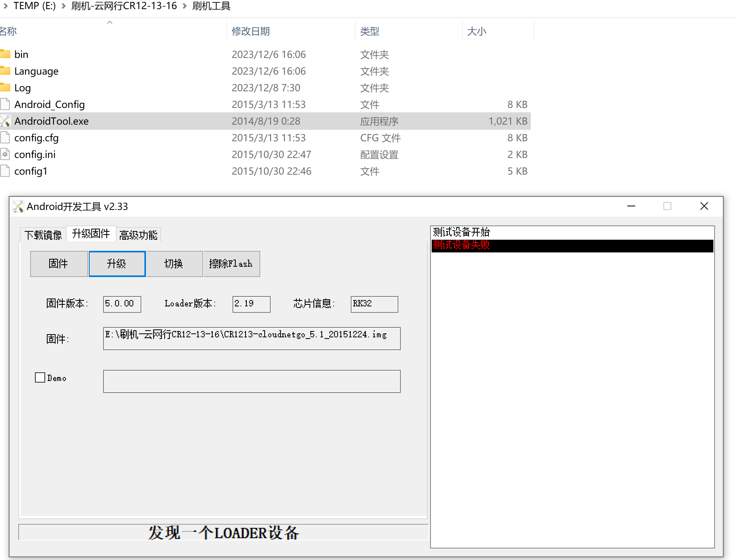
Task: Minimize the Android开发工具 window
Action: (x=631, y=206)
